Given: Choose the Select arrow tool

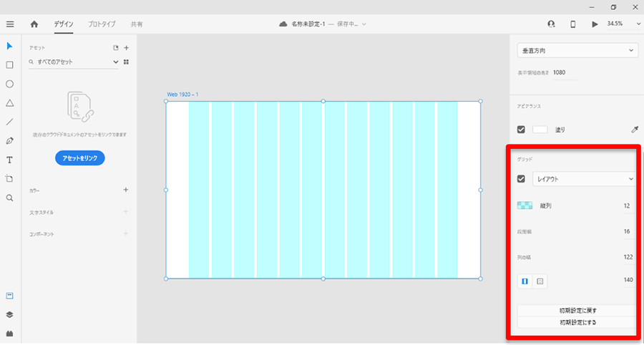Looking at the screenshot, I should tap(10, 46).
